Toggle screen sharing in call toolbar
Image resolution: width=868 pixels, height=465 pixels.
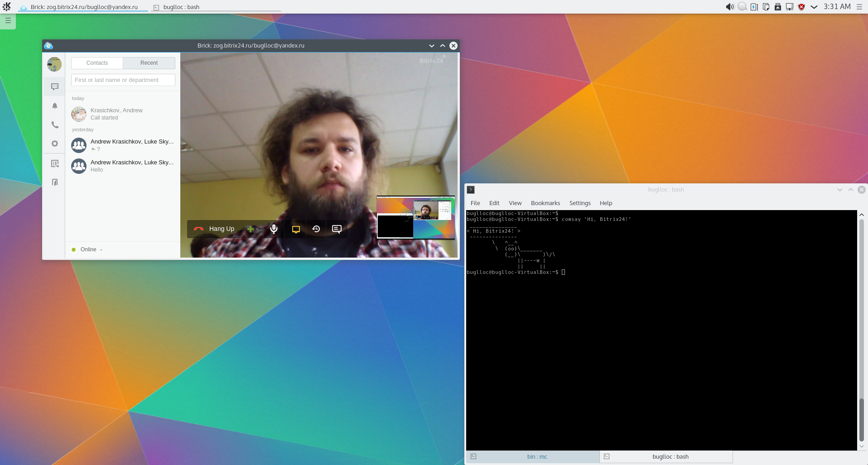click(x=296, y=229)
